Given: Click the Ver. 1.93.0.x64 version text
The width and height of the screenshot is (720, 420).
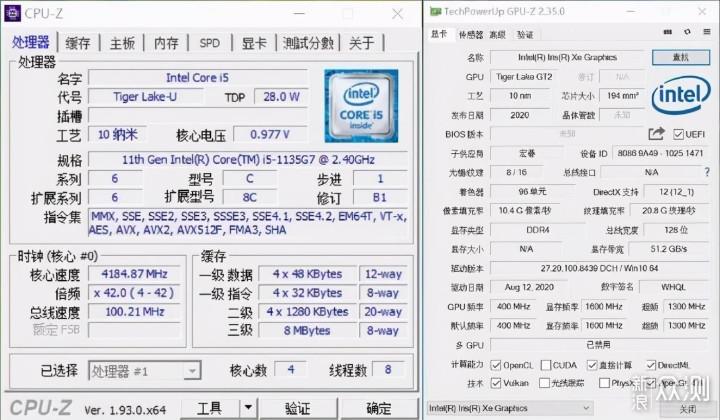Looking at the screenshot, I should click(125, 410).
